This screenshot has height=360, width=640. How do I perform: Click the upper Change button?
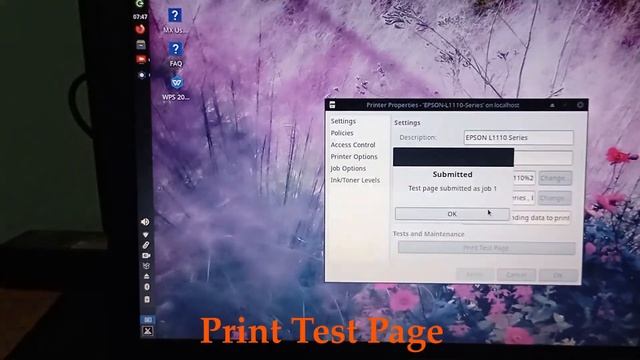[555, 178]
